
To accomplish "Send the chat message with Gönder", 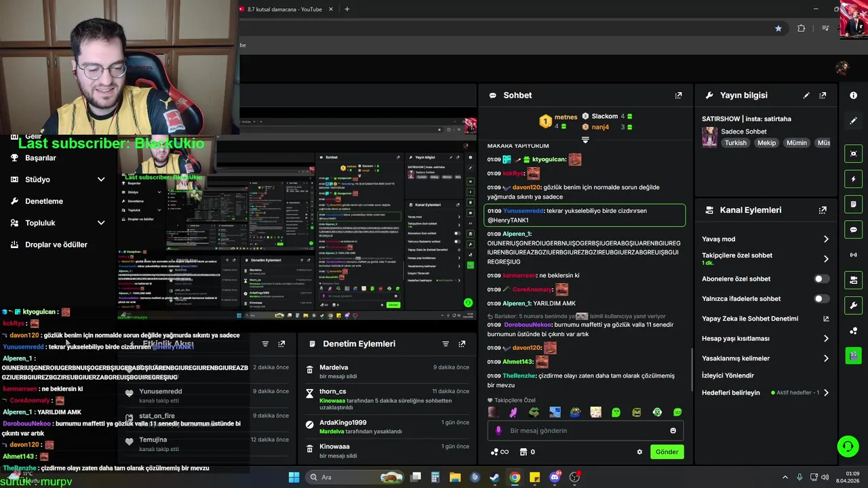I will click(667, 452).
